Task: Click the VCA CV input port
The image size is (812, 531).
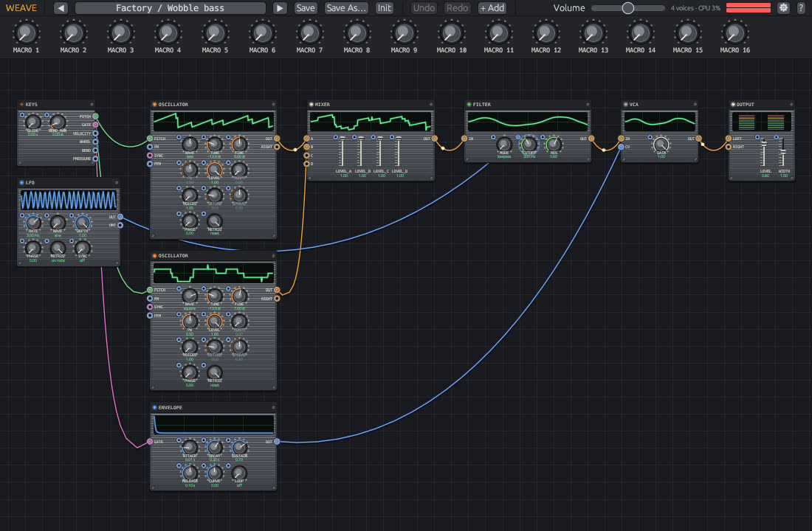Action: tap(621, 147)
